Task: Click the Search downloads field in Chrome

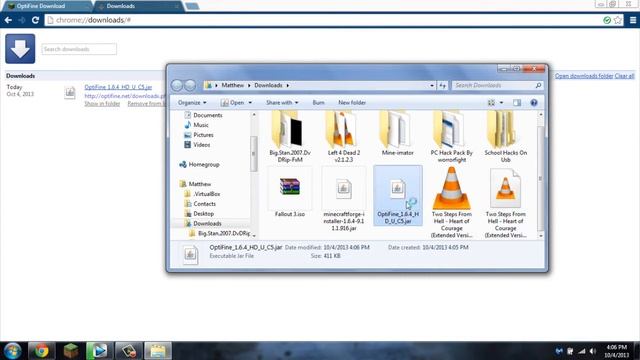Action: [x=79, y=49]
